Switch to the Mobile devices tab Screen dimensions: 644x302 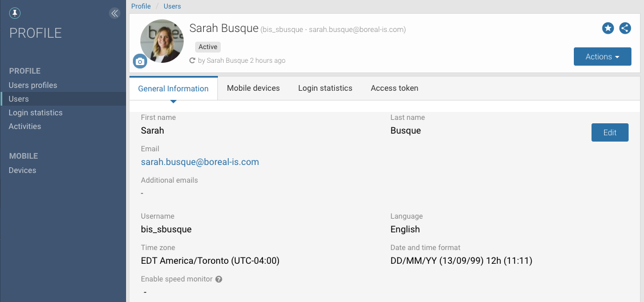click(x=253, y=88)
